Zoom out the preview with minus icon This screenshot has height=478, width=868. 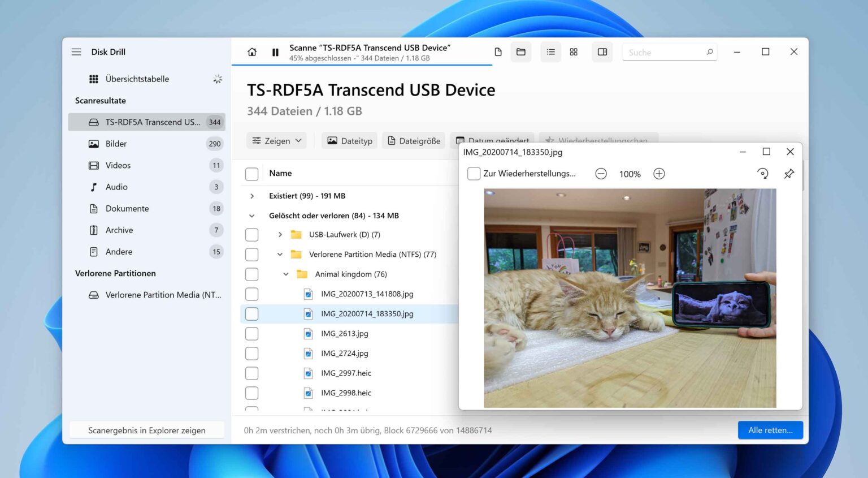pos(601,174)
